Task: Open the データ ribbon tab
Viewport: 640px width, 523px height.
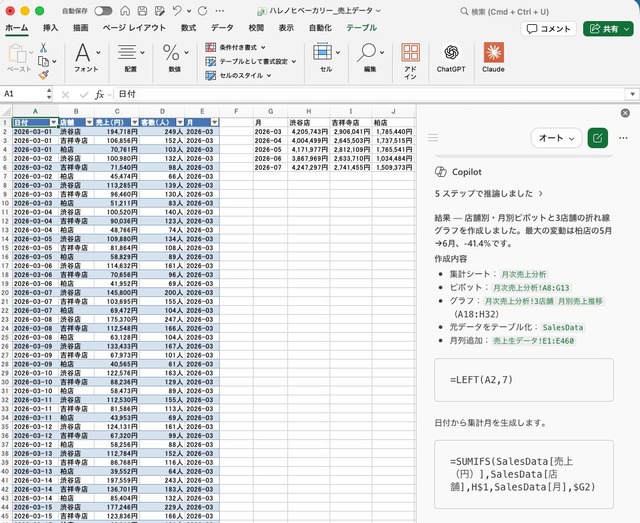Action: (x=222, y=28)
